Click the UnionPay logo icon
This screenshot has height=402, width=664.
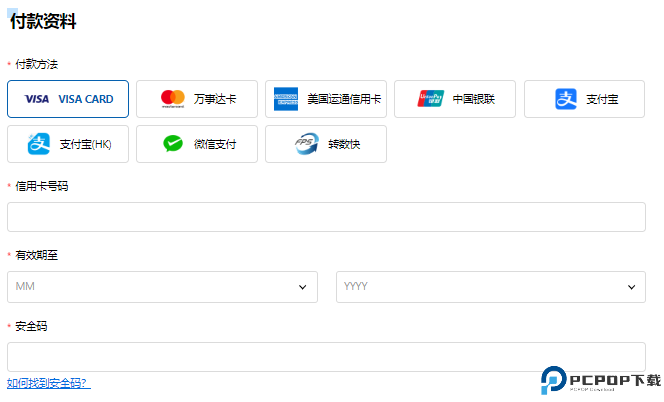tap(431, 99)
